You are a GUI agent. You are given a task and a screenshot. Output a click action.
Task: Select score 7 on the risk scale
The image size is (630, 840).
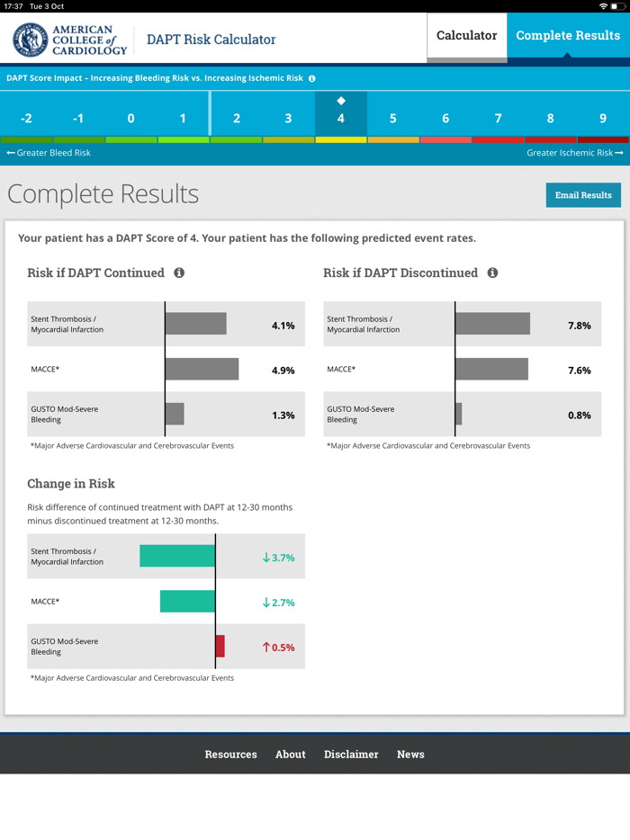tap(498, 118)
